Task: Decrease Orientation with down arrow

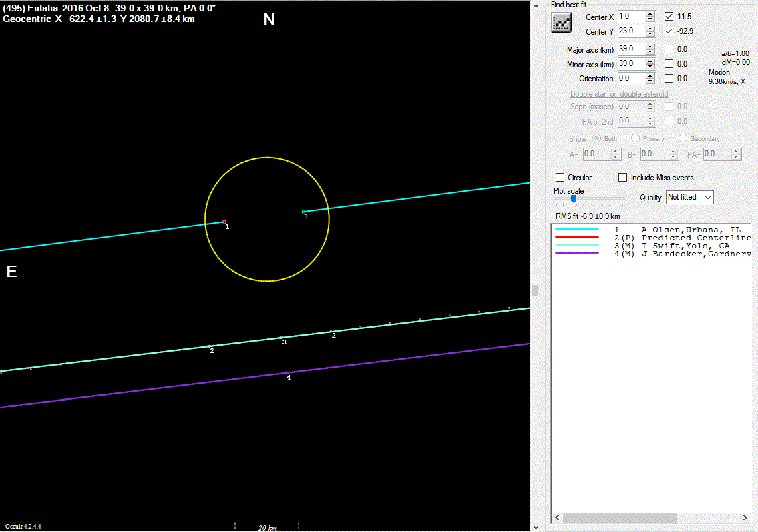Action: pos(650,81)
